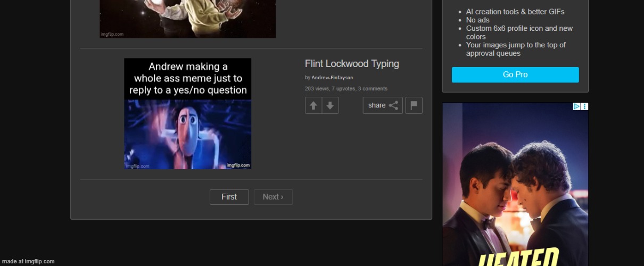
Task: Upvote the Flint Lockwood Typing meme
Action: 313,105
